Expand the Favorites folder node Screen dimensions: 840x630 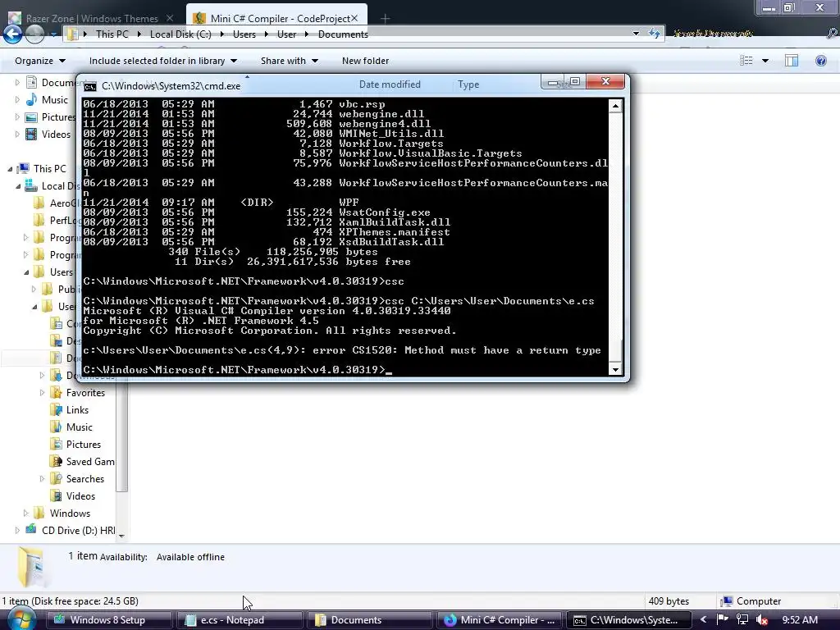coord(42,393)
